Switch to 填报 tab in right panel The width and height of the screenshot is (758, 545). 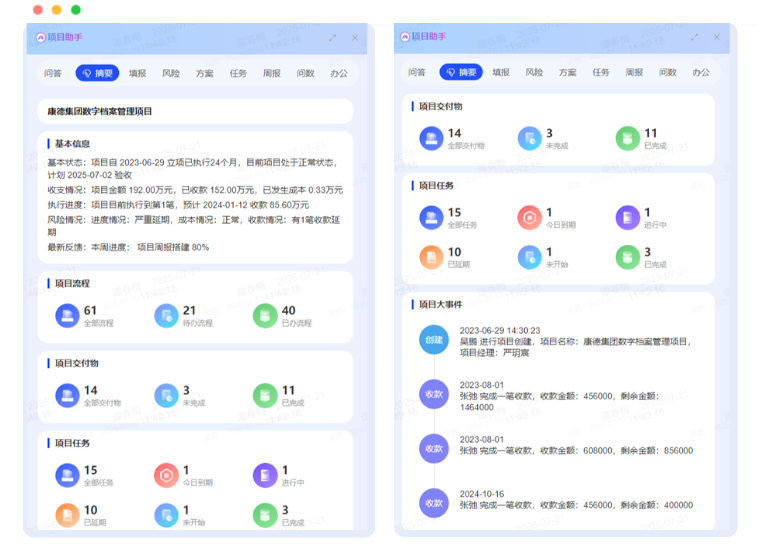(x=501, y=73)
